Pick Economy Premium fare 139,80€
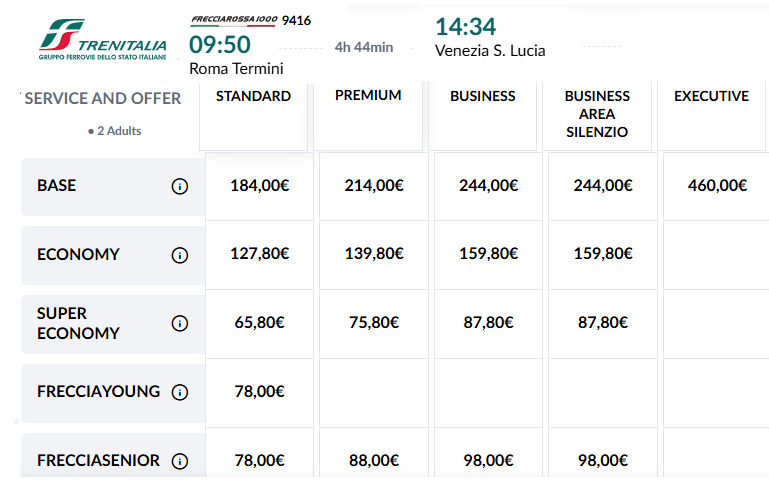Viewport: 769px width, 489px height. [x=374, y=255]
